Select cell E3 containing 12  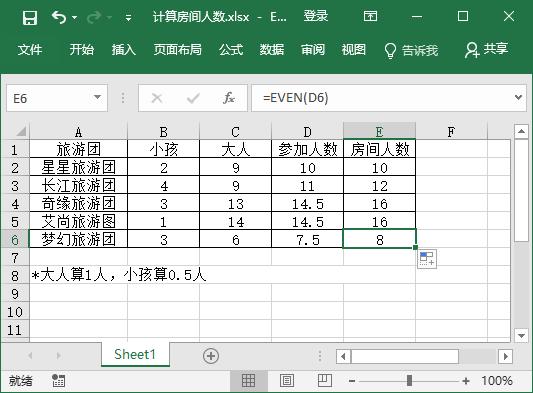[379, 185]
